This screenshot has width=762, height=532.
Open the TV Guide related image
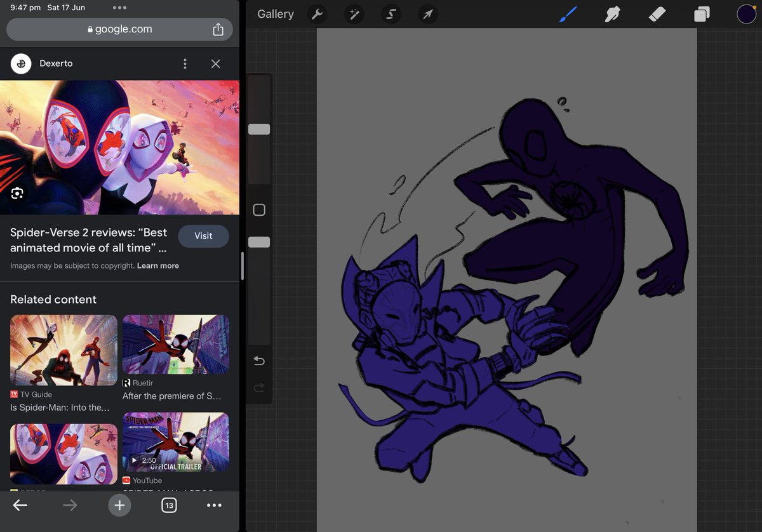point(63,350)
